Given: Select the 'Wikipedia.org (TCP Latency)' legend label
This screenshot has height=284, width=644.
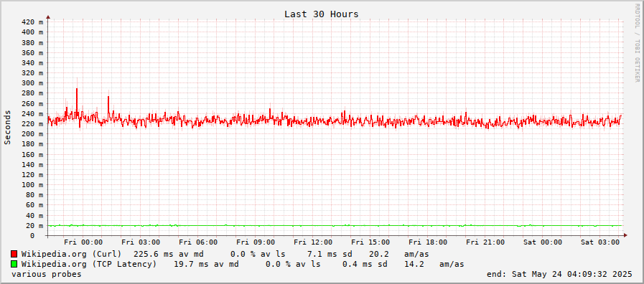Looking at the screenshot, I should coord(89,265).
